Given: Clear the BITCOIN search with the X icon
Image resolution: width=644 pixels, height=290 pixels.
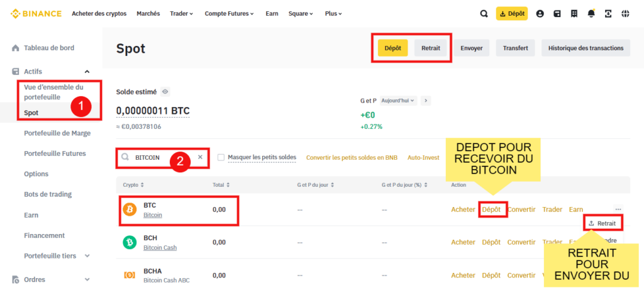Looking at the screenshot, I should coord(200,157).
